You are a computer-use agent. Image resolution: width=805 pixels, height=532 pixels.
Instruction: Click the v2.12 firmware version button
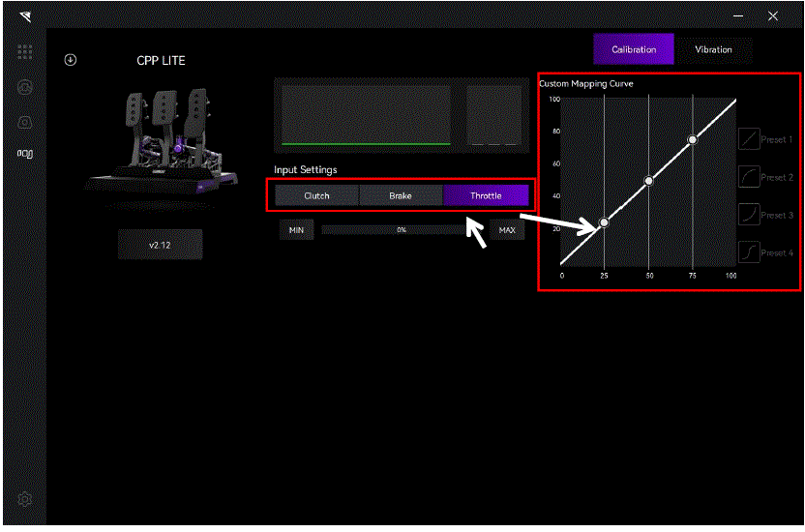click(x=160, y=245)
